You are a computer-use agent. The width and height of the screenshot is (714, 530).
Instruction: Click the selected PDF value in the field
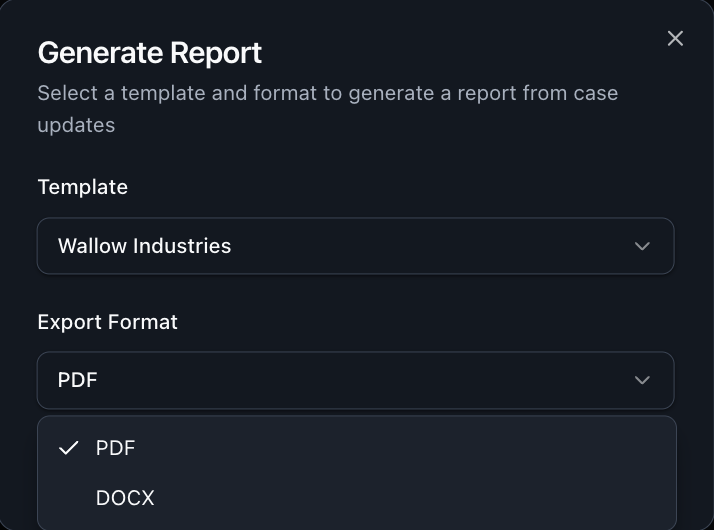click(x=77, y=380)
